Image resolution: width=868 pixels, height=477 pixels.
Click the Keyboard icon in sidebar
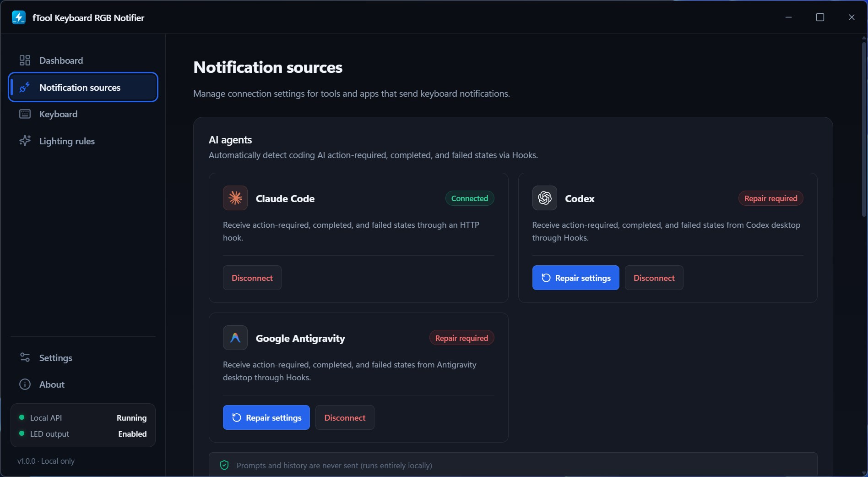coord(25,114)
